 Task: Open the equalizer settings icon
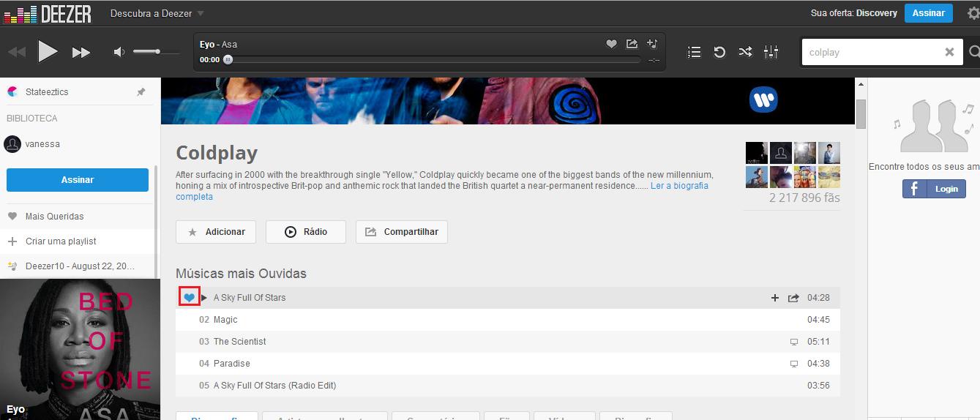[771, 52]
